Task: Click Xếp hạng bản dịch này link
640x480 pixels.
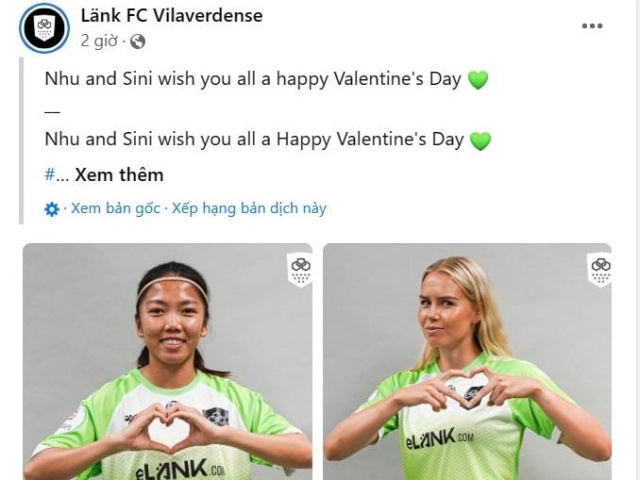Action: (x=249, y=209)
